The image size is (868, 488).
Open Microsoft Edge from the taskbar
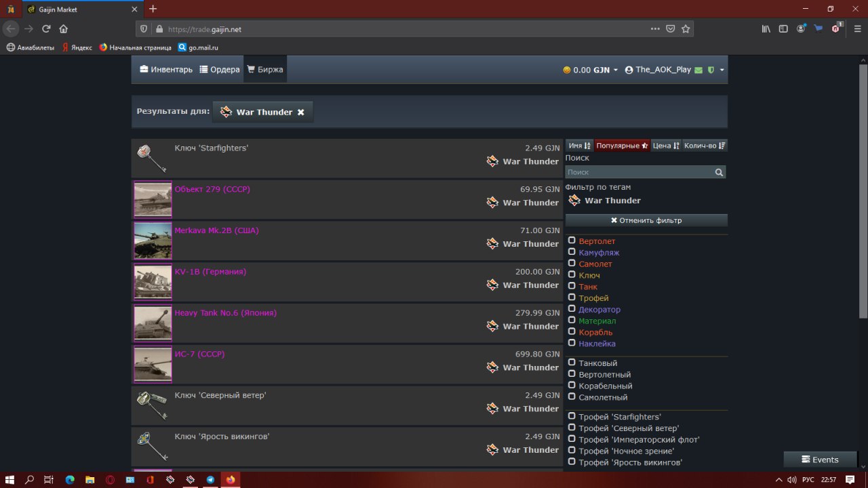pos(69,479)
